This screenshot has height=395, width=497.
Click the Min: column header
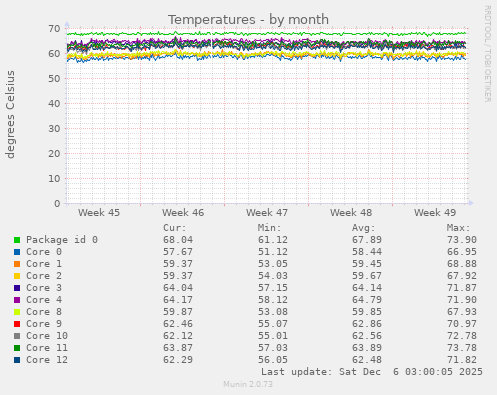click(x=269, y=228)
